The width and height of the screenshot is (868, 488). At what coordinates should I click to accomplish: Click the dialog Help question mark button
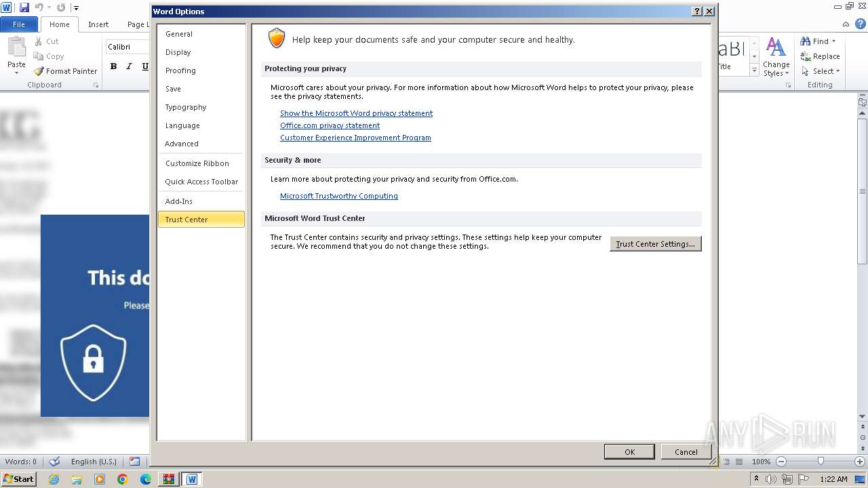[x=697, y=12]
